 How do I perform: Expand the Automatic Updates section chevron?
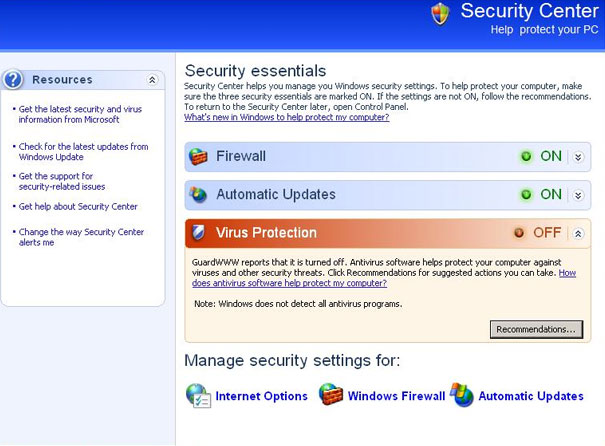point(578,195)
